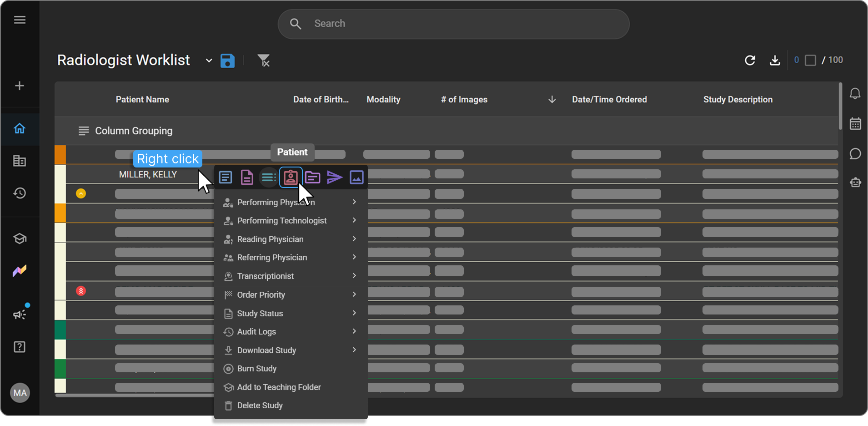Open the robot assistant icon
Viewport: 868px width, 426px height.
(x=855, y=183)
